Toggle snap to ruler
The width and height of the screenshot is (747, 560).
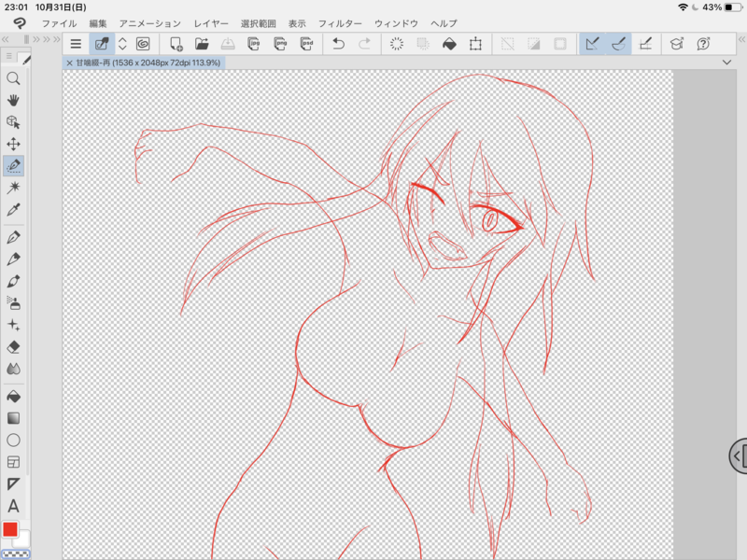click(x=591, y=44)
